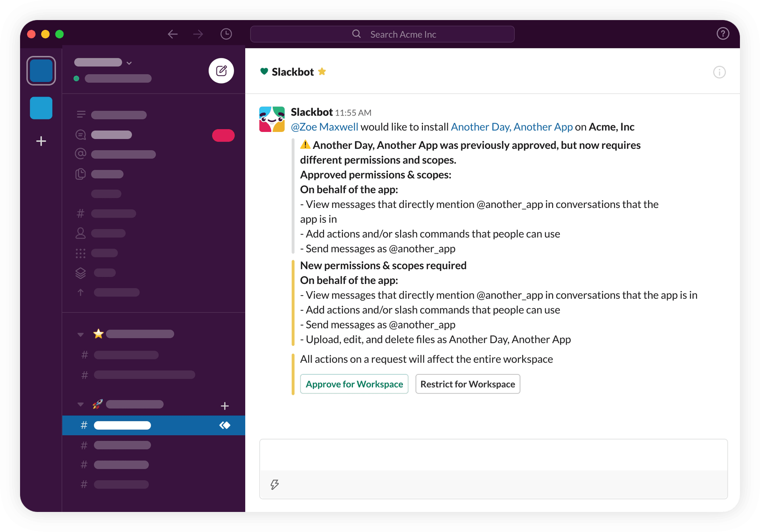
Task: Open the Slack history clock icon
Action: click(226, 34)
